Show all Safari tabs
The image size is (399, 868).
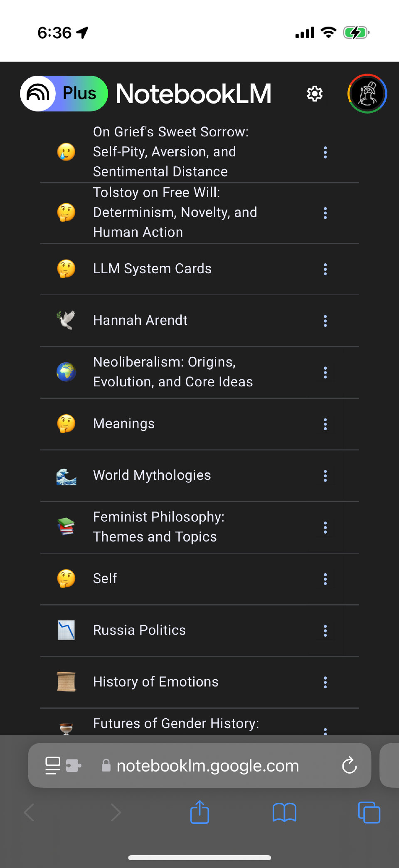click(x=369, y=812)
